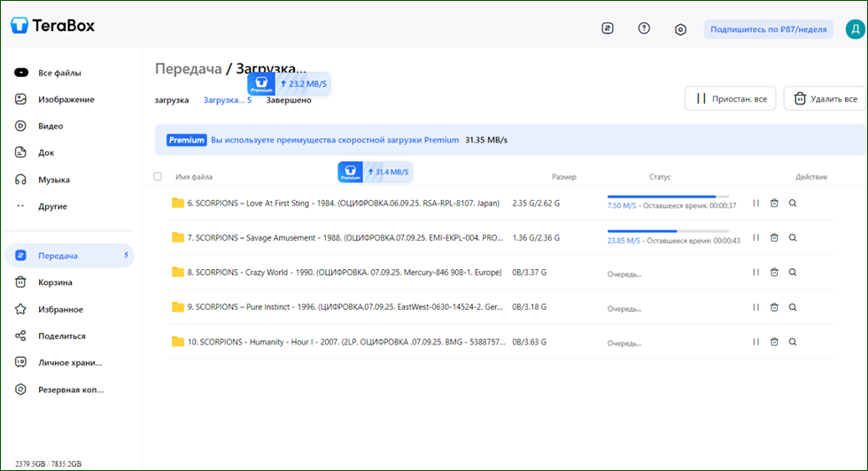Delete Crazy World queued upload
The width and height of the screenshot is (868, 471).
click(x=774, y=273)
